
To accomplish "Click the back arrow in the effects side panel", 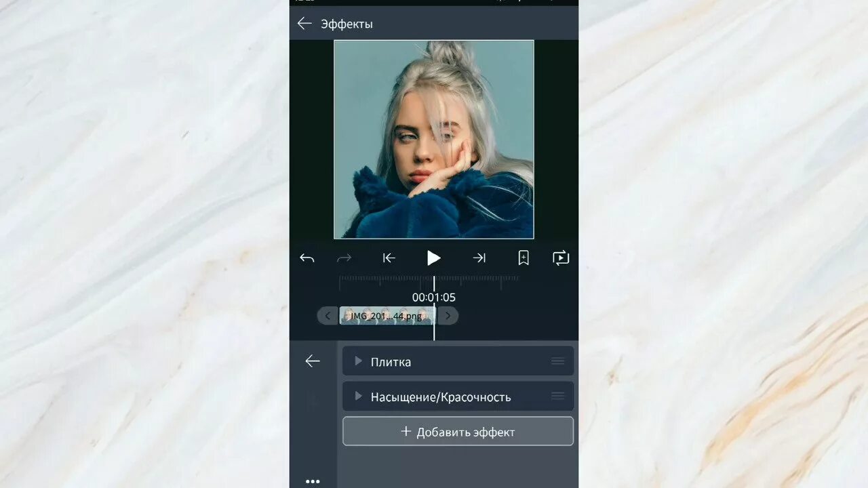I will pyautogui.click(x=313, y=361).
